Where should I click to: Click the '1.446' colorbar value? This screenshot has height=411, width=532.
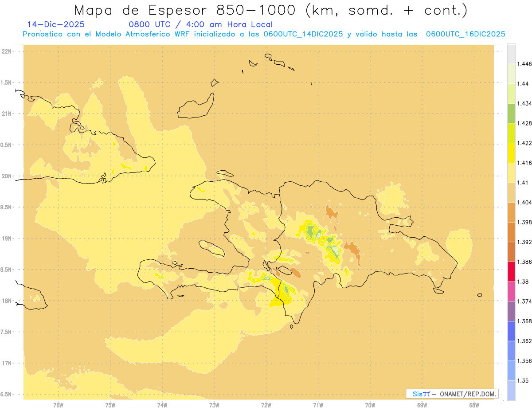524,64
